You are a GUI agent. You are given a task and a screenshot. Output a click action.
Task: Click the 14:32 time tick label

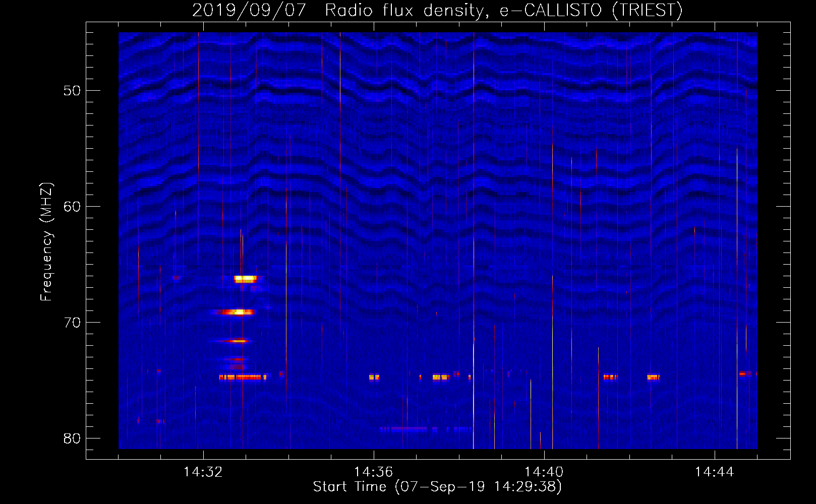point(203,472)
